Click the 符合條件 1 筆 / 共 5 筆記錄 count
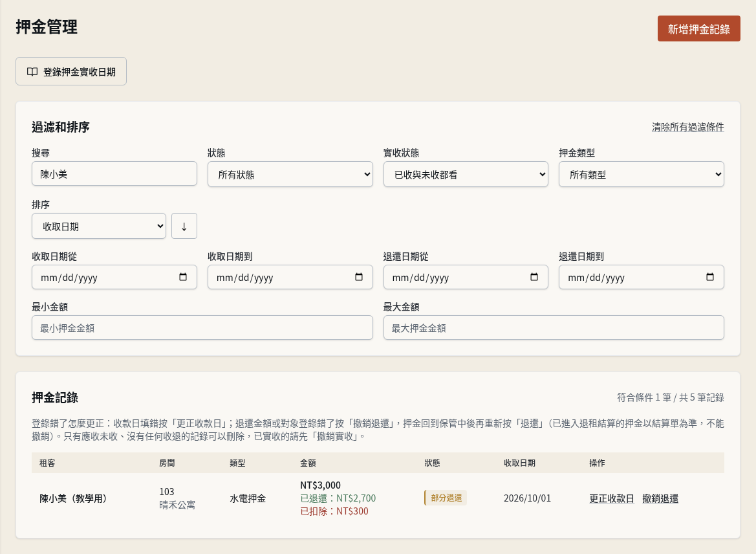Image resolution: width=756 pixels, height=554 pixels. pyautogui.click(x=670, y=397)
